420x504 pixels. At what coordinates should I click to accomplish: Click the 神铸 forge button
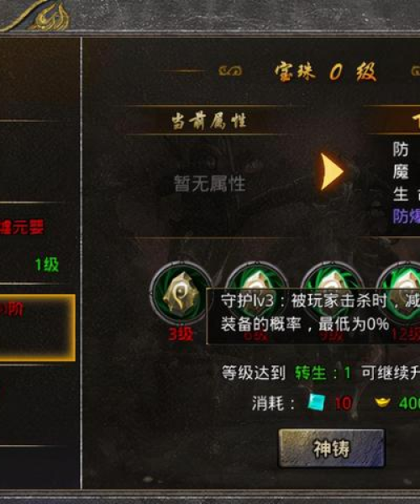[331, 448]
